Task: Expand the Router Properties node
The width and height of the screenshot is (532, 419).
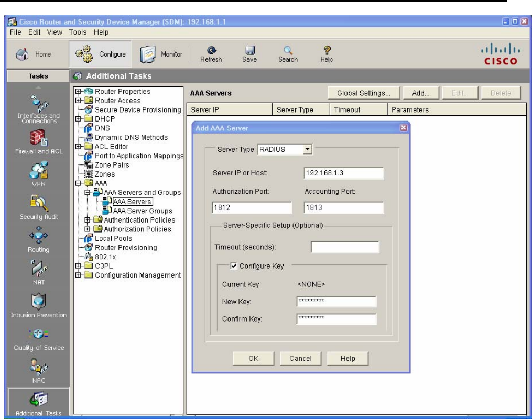Action: point(78,91)
